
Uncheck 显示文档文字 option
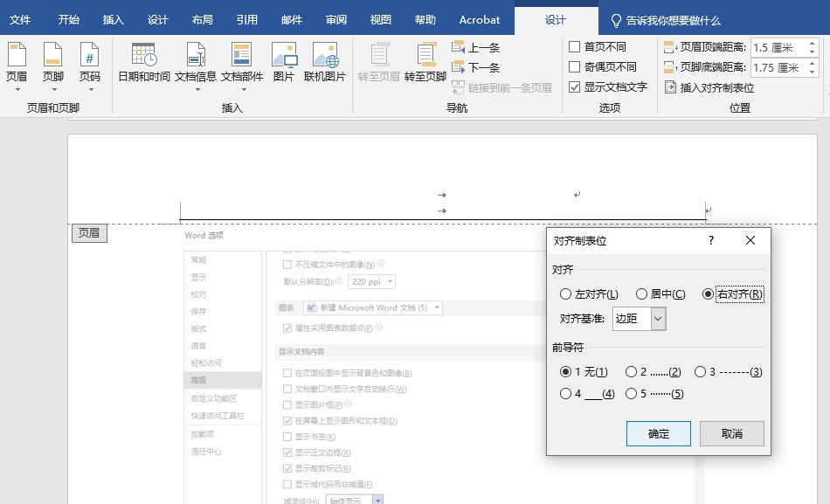[x=575, y=87]
